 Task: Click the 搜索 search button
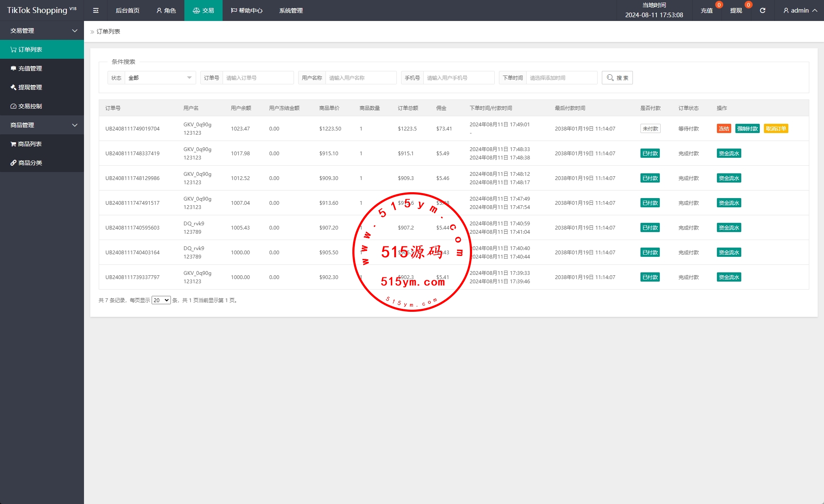(617, 78)
